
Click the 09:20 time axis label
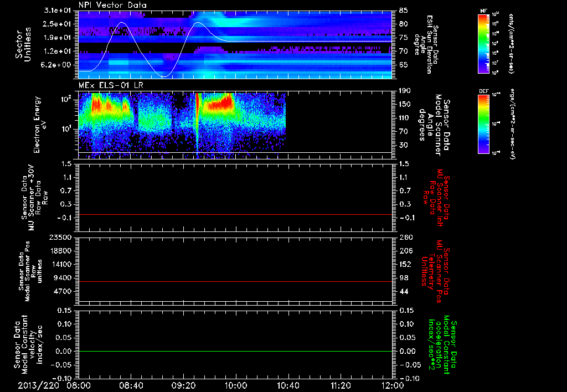(x=183, y=385)
